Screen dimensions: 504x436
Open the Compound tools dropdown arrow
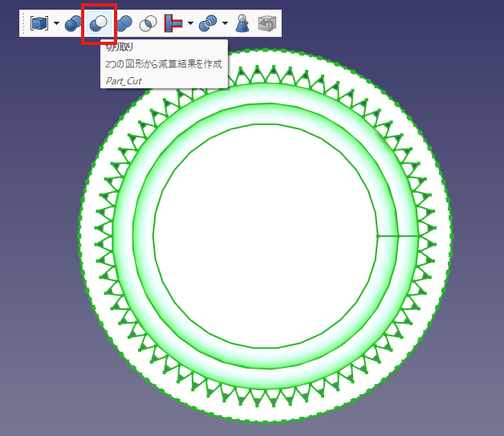pos(55,23)
